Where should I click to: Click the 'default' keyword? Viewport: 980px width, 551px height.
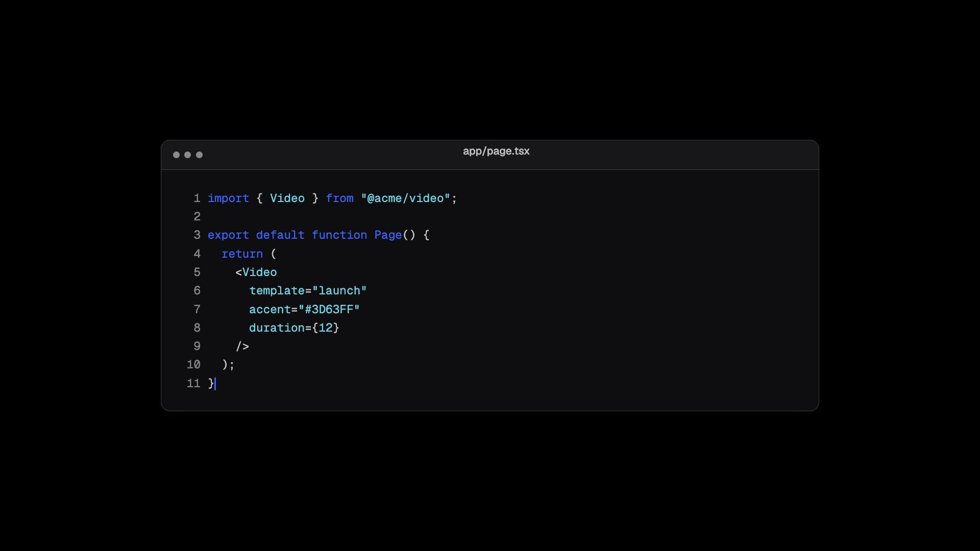tap(280, 235)
